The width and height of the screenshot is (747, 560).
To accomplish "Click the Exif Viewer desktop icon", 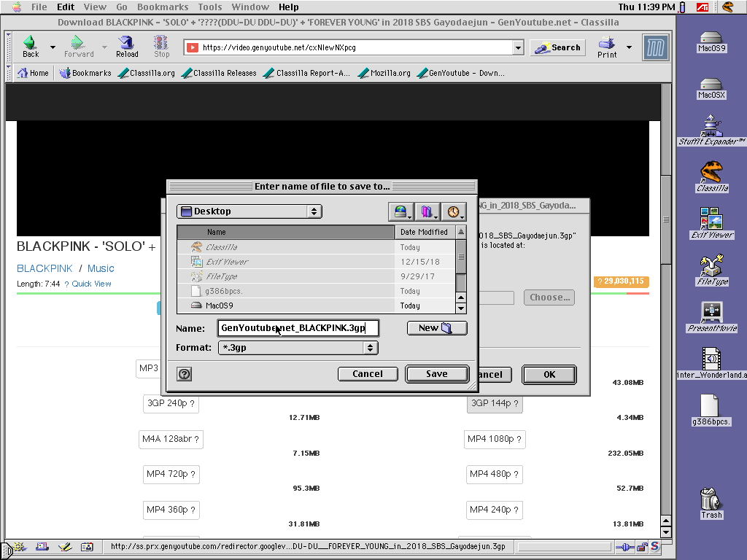I will click(712, 223).
